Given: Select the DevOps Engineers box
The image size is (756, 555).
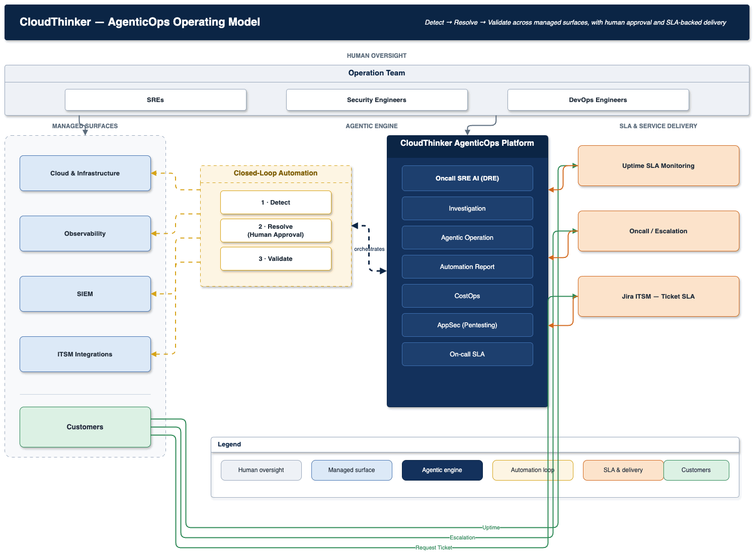Looking at the screenshot, I should 598,100.
